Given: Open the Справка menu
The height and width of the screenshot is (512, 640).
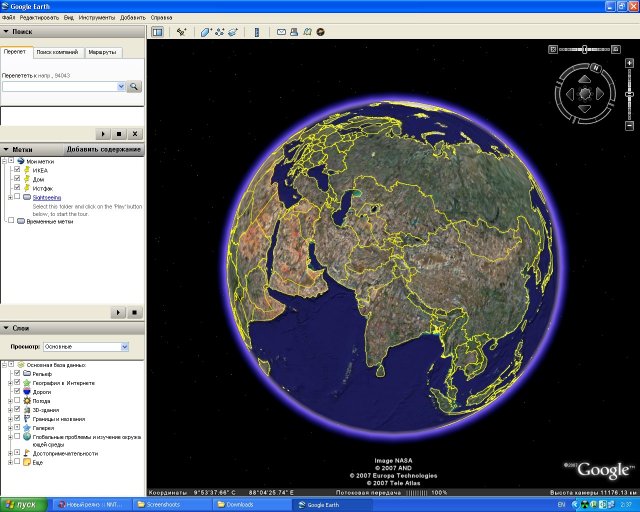Looking at the screenshot, I should (161, 18).
